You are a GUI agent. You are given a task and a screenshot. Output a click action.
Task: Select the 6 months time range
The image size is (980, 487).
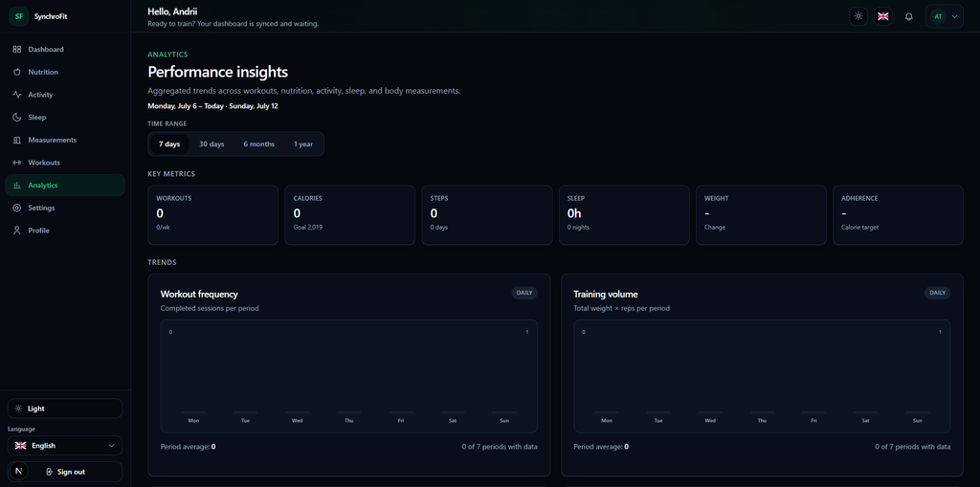[x=258, y=144]
